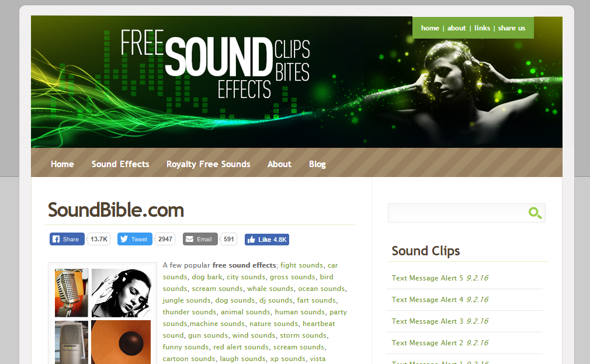Click the green magnifier search icon
The width and height of the screenshot is (590, 364).
coord(535,213)
